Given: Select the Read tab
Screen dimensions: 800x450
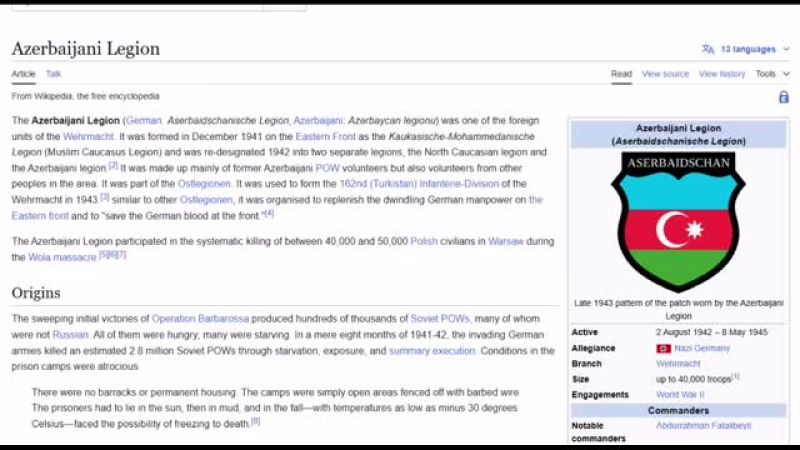Looking at the screenshot, I should pyautogui.click(x=621, y=74).
